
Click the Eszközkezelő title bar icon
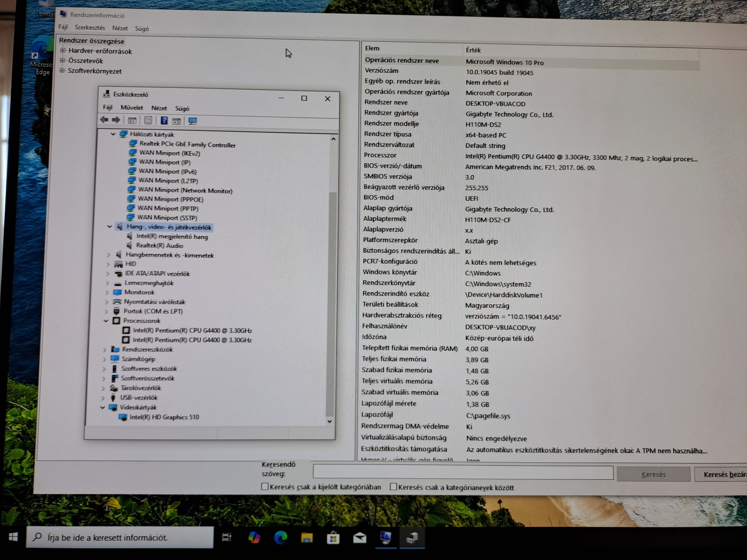pyautogui.click(x=106, y=94)
